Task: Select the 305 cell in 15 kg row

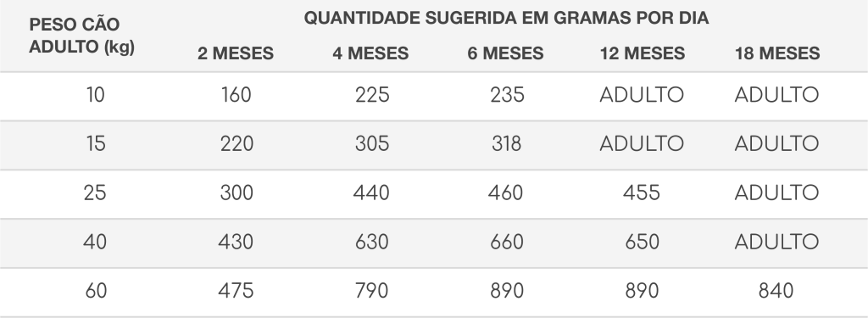Action: coord(372,144)
